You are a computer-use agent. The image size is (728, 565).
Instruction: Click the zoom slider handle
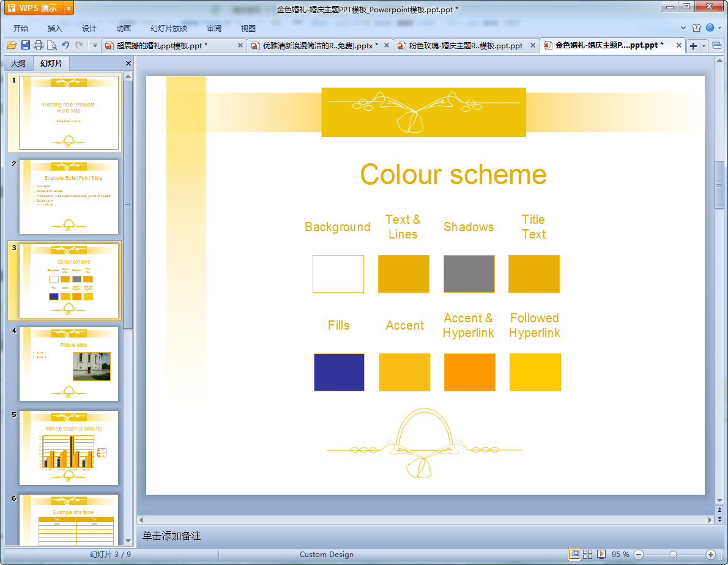click(673, 555)
